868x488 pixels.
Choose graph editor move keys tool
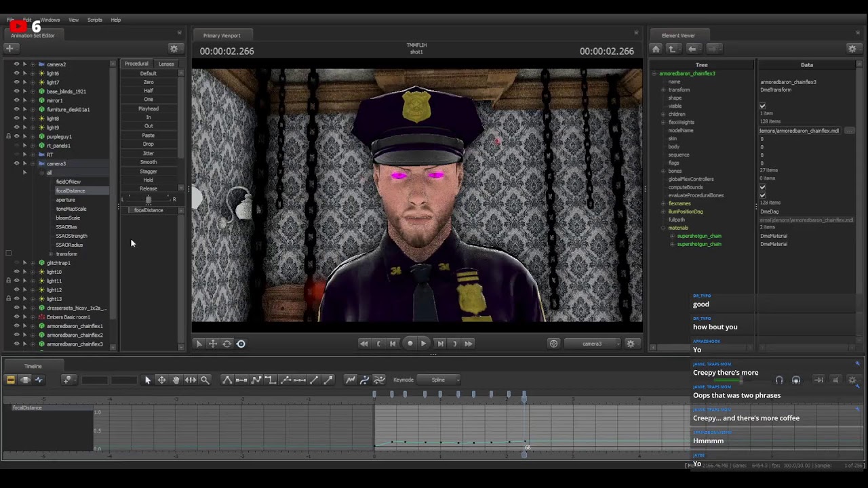162,380
